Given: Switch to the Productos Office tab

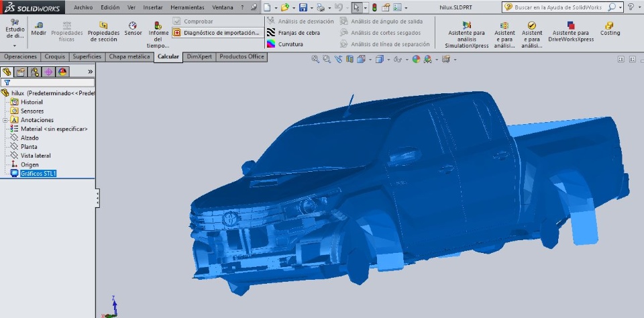Looking at the screenshot, I should point(241,57).
